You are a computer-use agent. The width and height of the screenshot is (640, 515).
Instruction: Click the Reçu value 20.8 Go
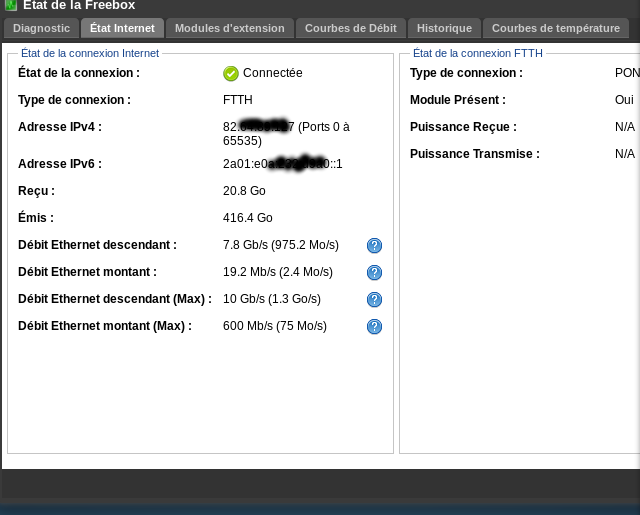244,191
